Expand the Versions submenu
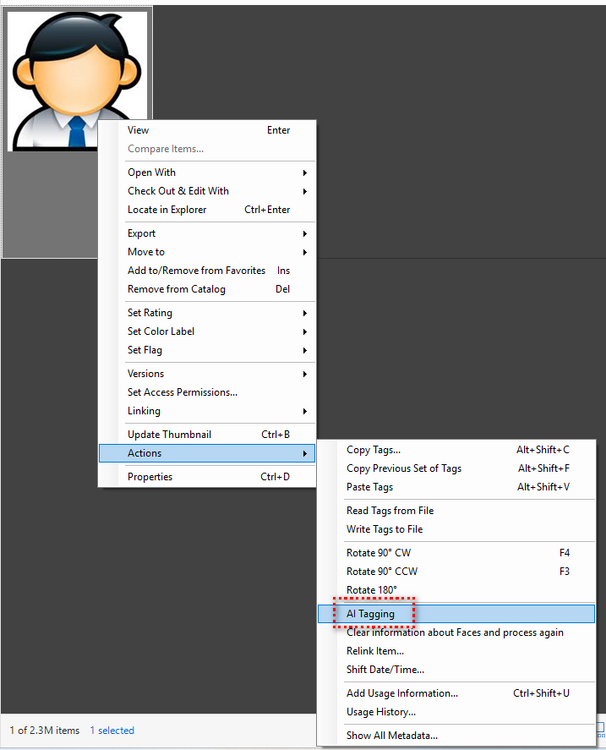606x750 pixels. (x=146, y=374)
